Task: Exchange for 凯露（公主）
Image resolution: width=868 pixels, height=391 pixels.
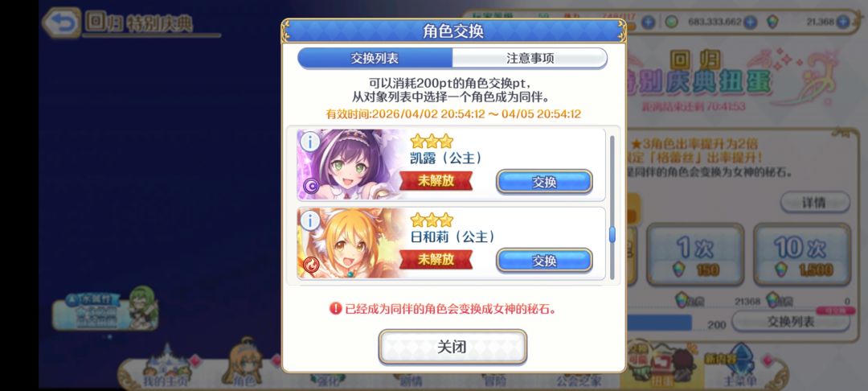Action: (544, 182)
